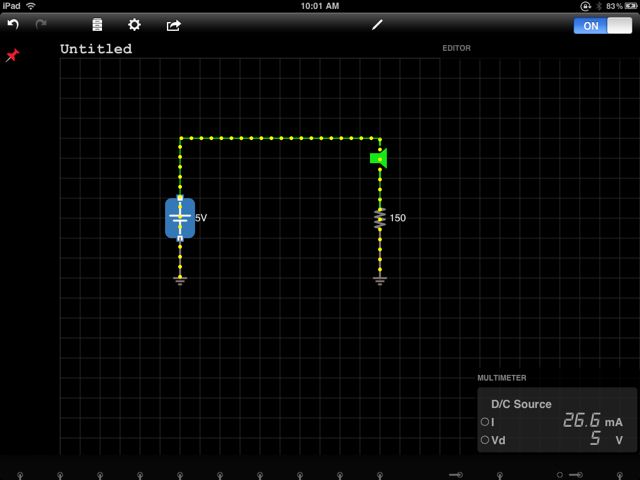Select the blue 5V battery component
640x480 pixels.
(x=180, y=218)
